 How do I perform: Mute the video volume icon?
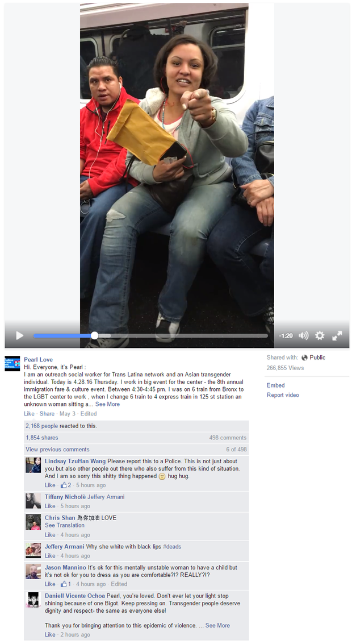coord(304,335)
